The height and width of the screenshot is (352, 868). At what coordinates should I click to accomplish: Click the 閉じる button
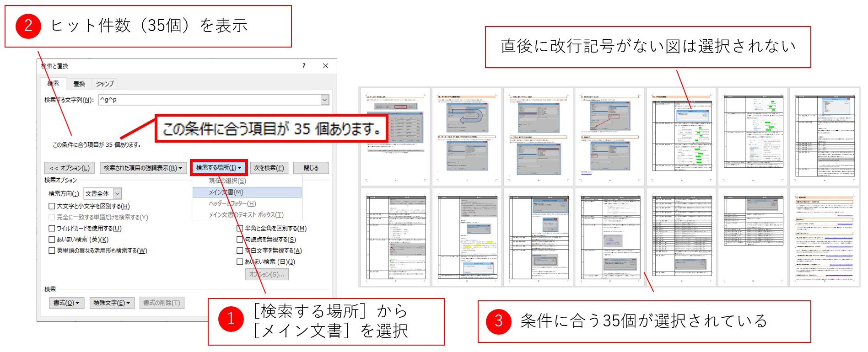coord(311,168)
